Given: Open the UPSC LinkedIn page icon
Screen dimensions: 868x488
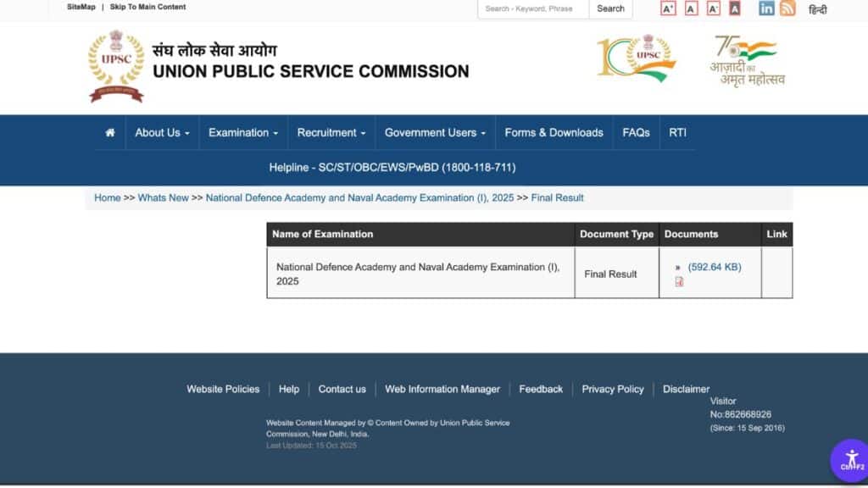Looking at the screenshot, I should click(x=766, y=8).
